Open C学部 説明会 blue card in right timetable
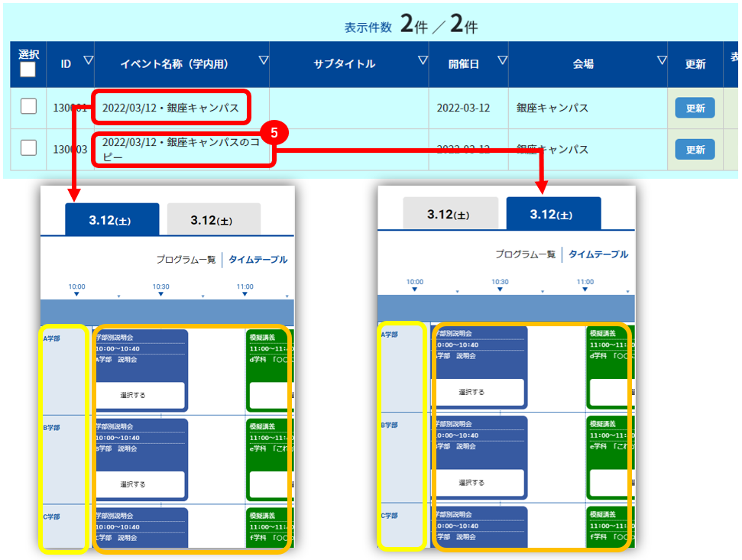The height and width of the screenshot is (560, 742). [x=481, y=527]
